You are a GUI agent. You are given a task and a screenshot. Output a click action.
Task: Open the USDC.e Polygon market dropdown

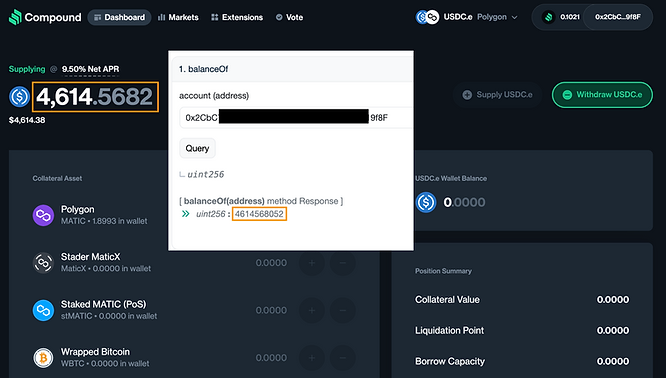[467, 17]
